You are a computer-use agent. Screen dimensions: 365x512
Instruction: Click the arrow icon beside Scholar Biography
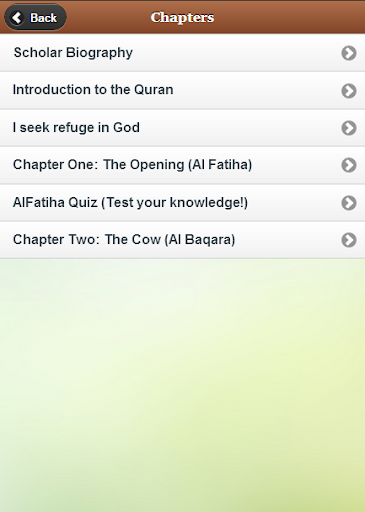(x=349, y=53)
